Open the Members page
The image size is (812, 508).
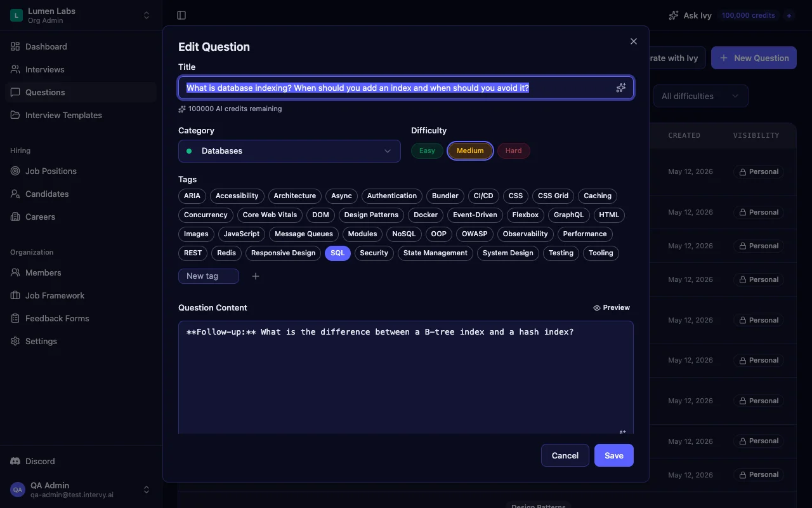pyautogui.click(x=81, y=272)
